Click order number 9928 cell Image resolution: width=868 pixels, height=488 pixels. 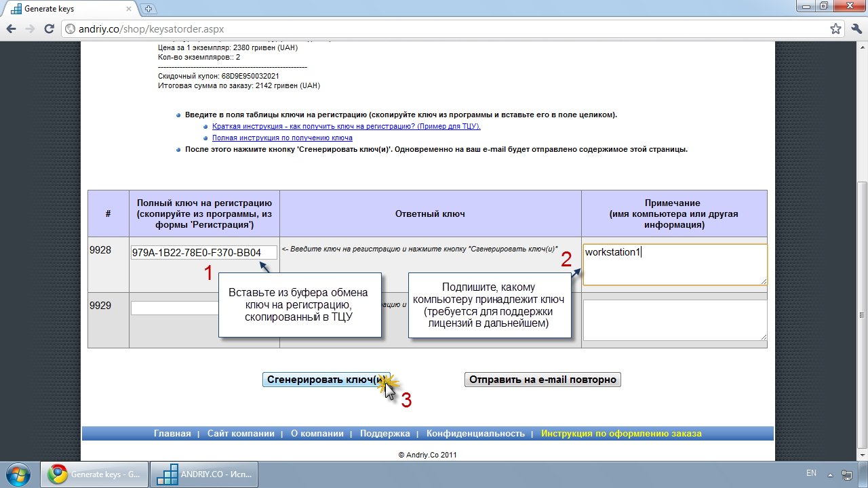point(108,264)
